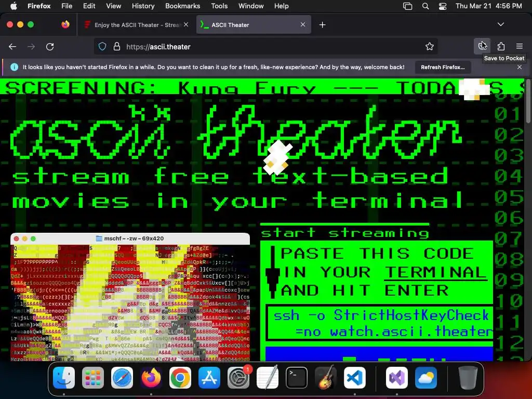Click the Back navigation arrow
Screen dimensions: 532x399
12,46
